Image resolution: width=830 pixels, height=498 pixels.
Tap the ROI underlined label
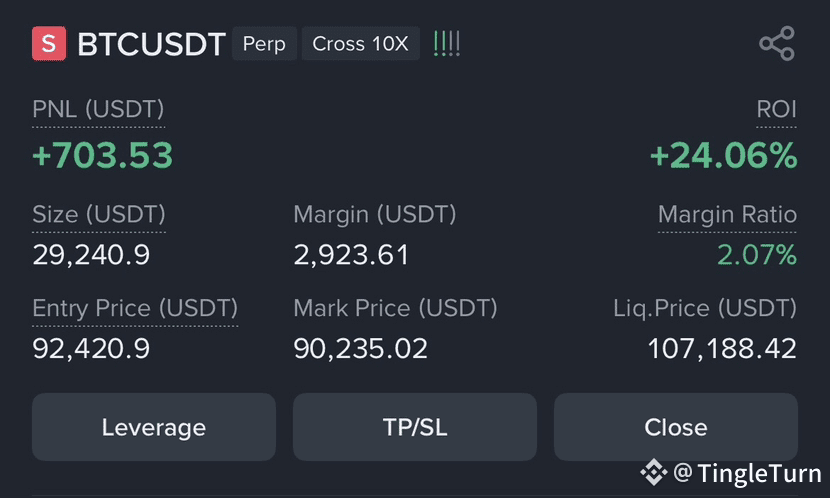click(776, 110)
